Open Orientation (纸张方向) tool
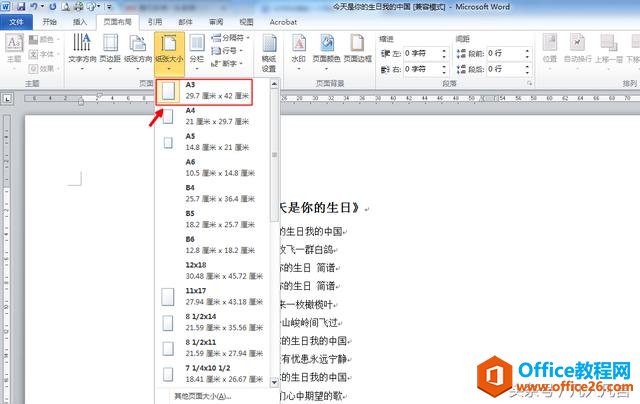 coord(138,52)
